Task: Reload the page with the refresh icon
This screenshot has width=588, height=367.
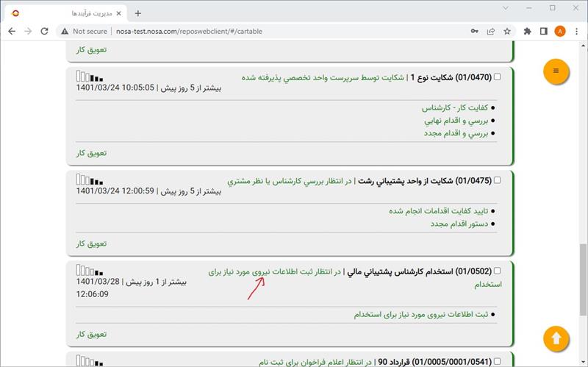Action: click(x=45, y=32)
